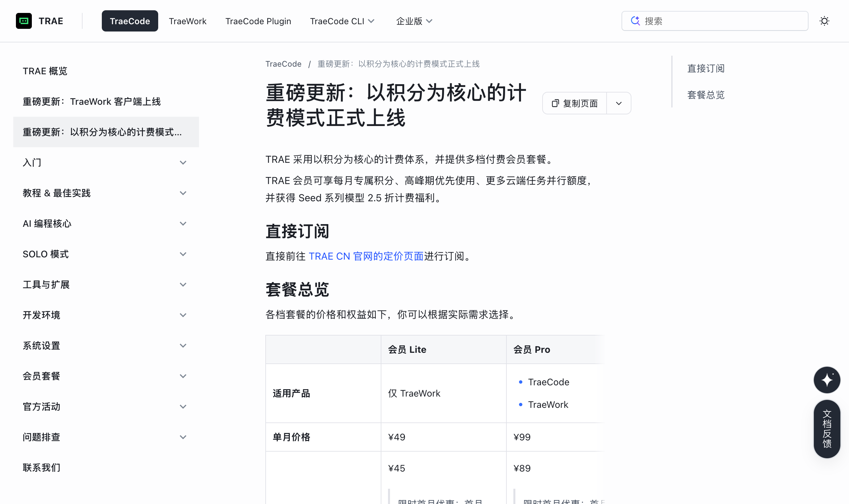This screenshot has height=504, width=849.
Task: Expand the 系统设置 section
Action: [106, 346]
